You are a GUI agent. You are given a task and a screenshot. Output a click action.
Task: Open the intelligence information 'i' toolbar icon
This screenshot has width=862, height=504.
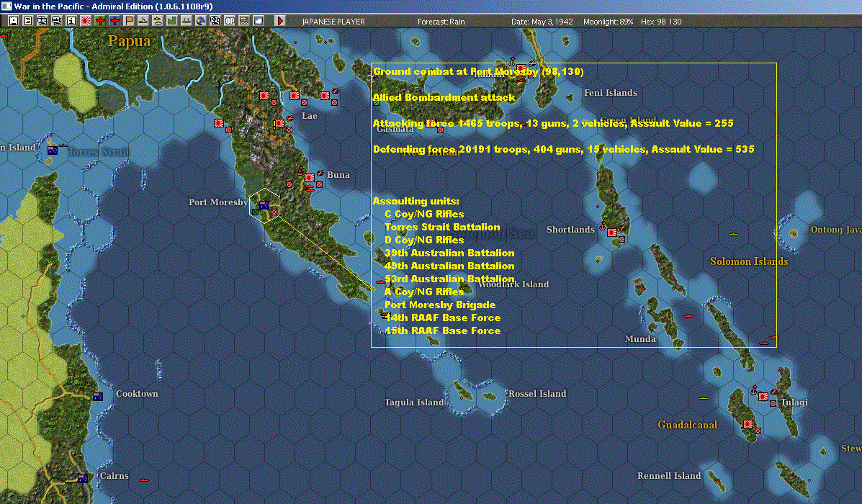click(71, 21)
